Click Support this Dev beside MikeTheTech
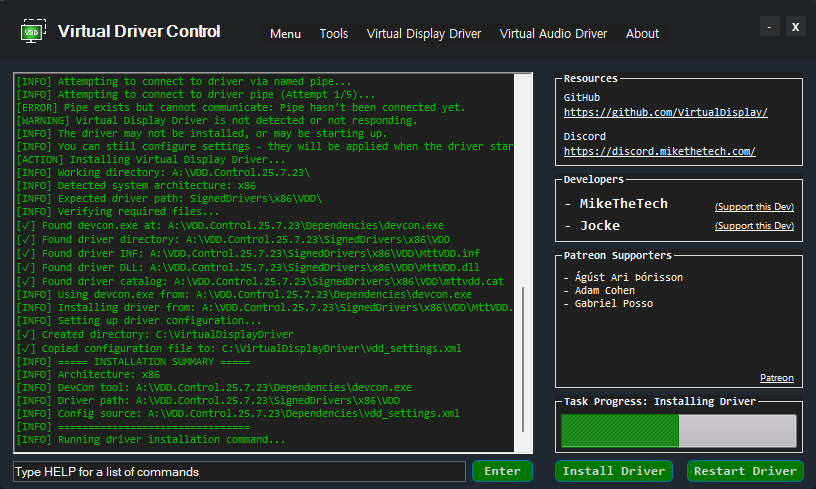 click(754, 207)
